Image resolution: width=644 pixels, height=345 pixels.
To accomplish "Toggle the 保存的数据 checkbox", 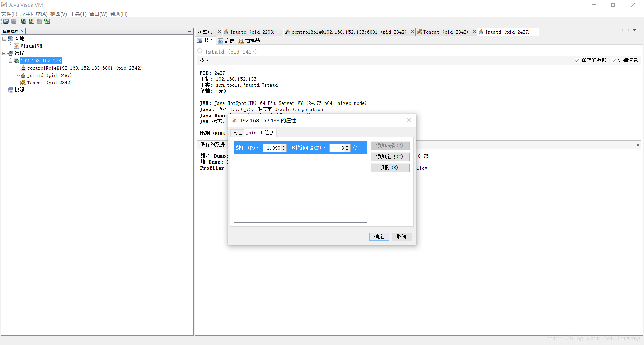I will pyautogui.click(x=577, y=60).
